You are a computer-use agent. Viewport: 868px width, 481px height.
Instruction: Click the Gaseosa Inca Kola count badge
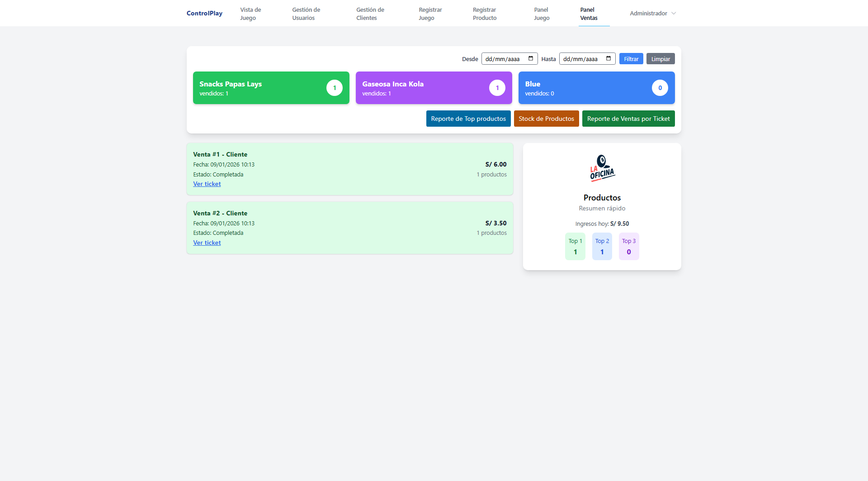tap(497, 88)
